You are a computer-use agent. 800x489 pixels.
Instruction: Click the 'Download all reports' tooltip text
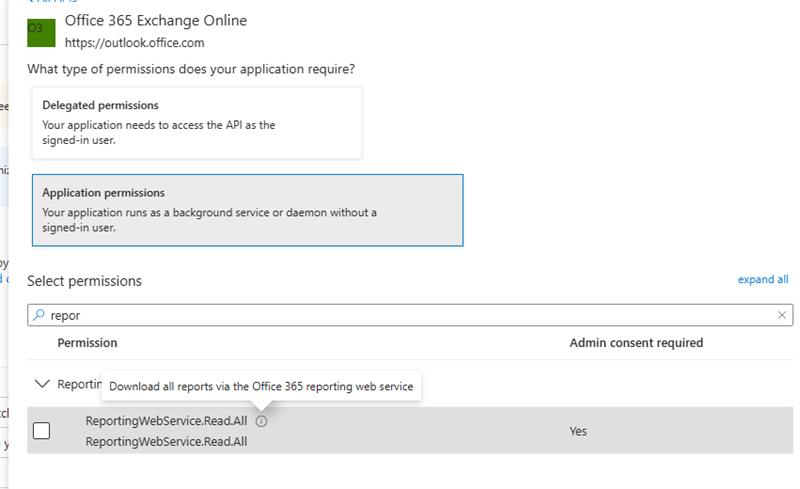(261, 386)
